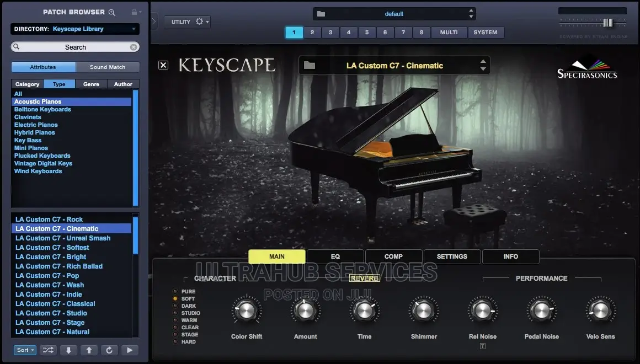Click the Spectrasonics logo
The image size is (640, 364).
(588, 69)
